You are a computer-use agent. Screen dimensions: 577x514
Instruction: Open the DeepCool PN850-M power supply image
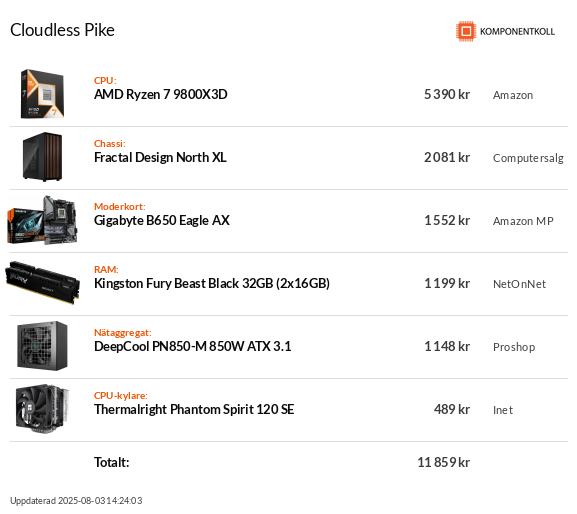(42, 346)
